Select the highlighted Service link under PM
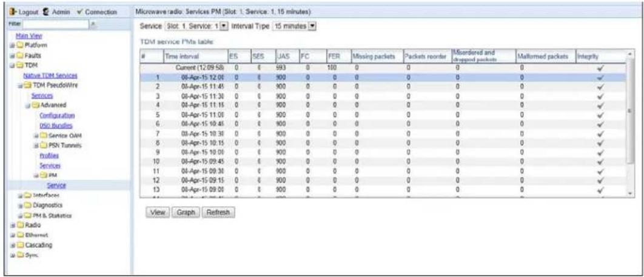644x277 pixels. click(56, 185)
